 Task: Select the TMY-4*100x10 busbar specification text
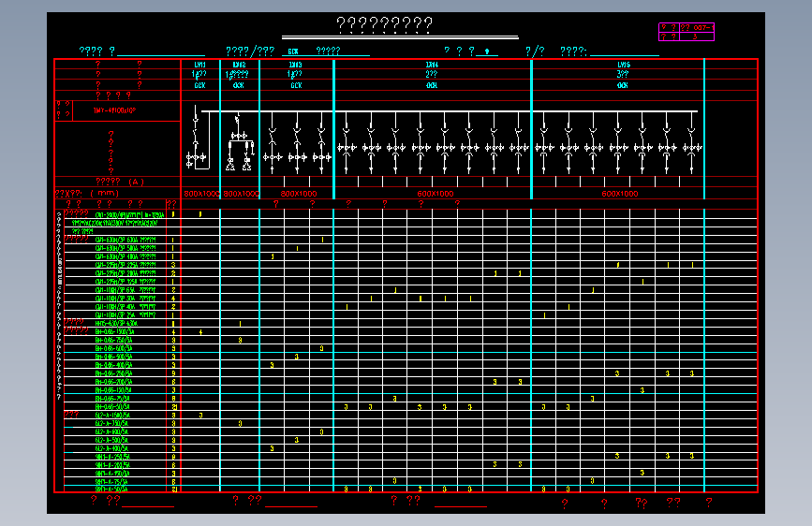[114, 110]
